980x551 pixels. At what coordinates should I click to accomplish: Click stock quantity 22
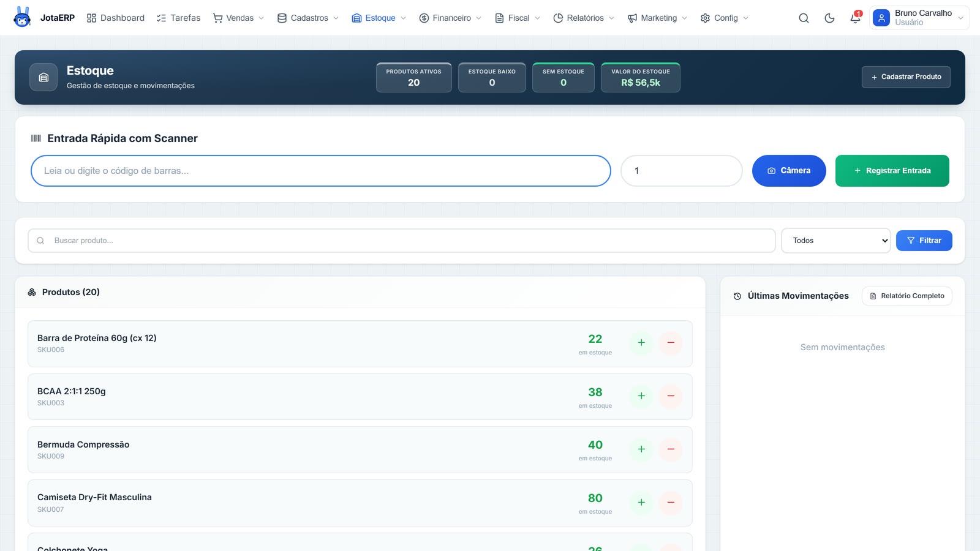point(595,339)
